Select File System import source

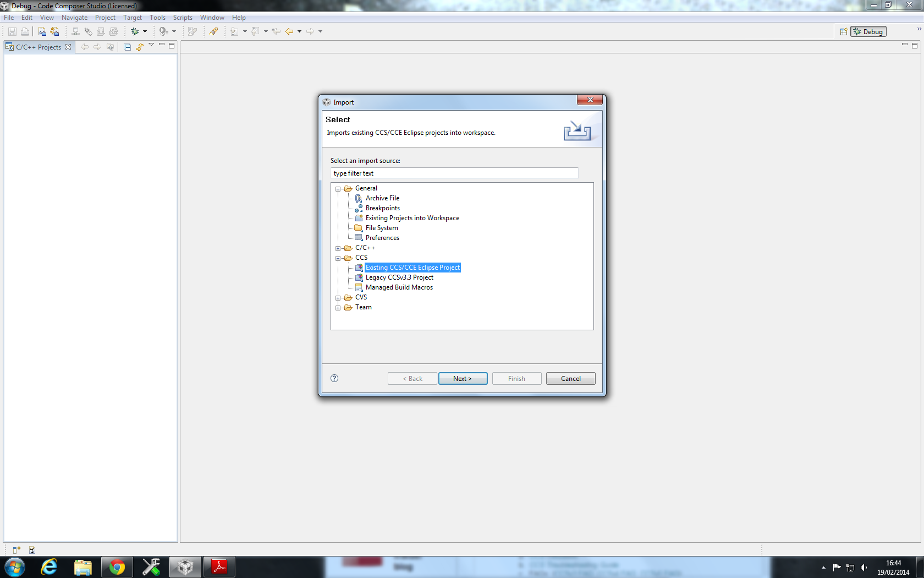click(x=382, y=228)
